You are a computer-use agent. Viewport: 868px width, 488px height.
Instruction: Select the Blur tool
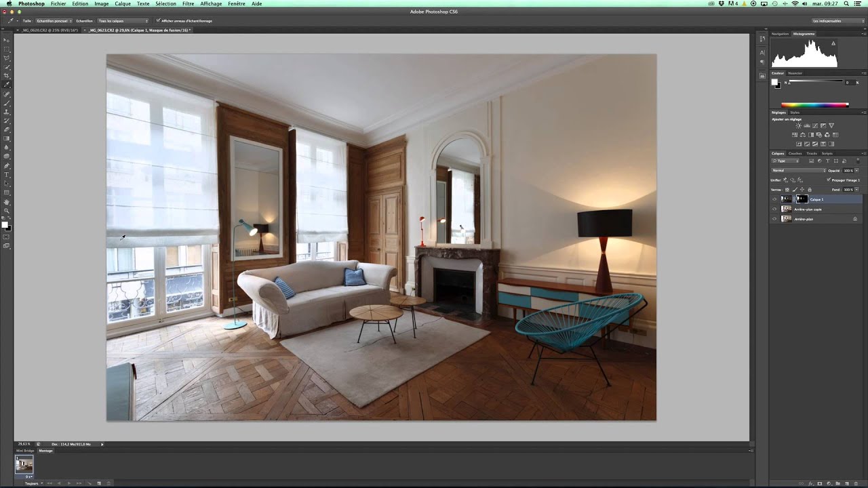click(6, 147)
